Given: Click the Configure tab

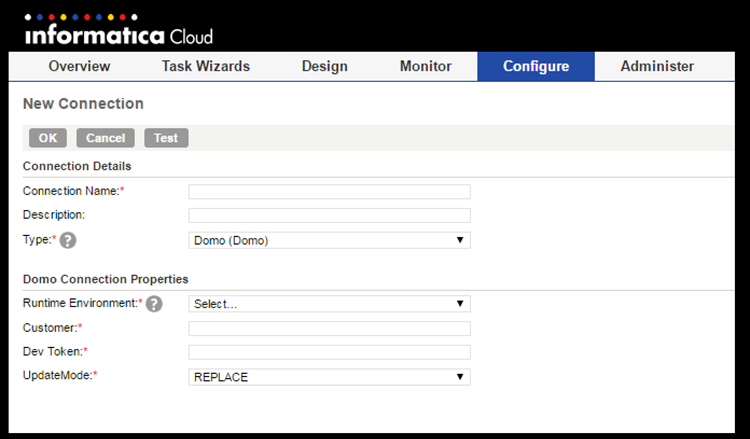Looking at the screenshot, I should (536, 66).
